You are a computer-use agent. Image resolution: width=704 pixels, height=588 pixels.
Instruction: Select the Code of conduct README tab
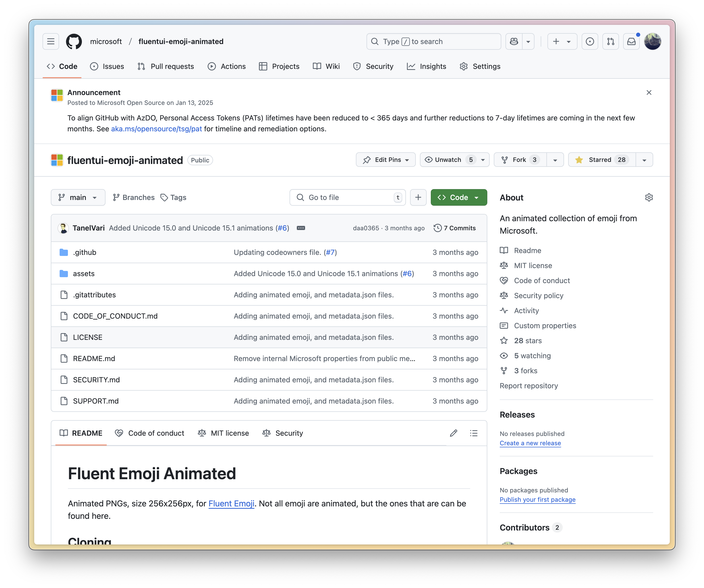click(150, 433)
